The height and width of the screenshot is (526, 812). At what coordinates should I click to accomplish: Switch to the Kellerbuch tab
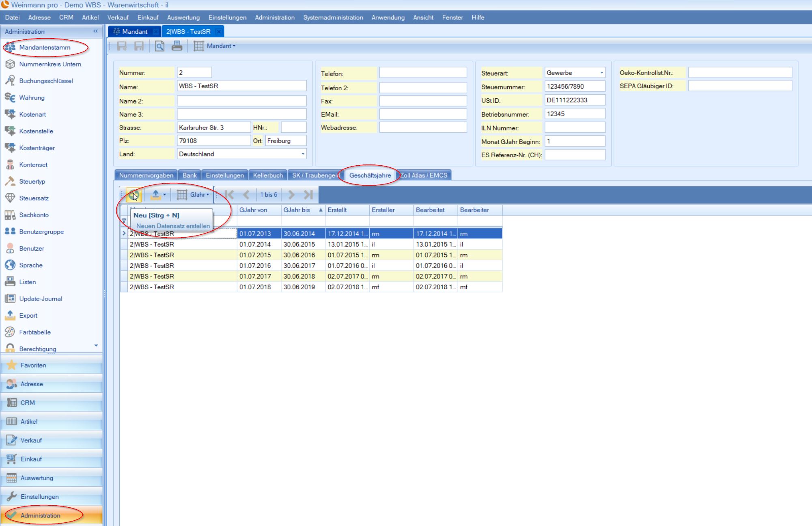[x=268, y=175]
